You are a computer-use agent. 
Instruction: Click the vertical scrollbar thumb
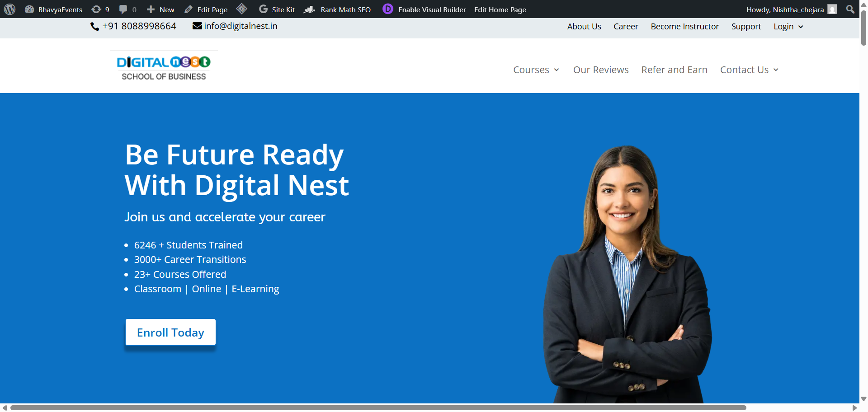coord(863,28)
